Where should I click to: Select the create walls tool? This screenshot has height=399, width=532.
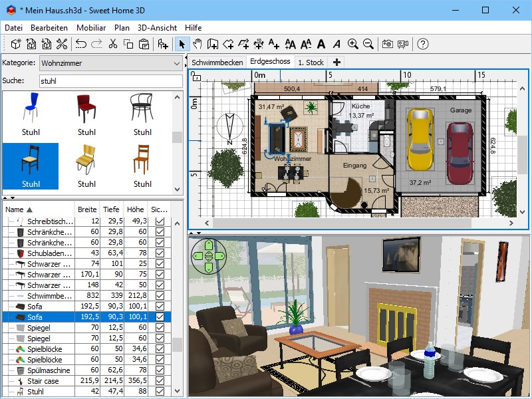(x=213, y=44)
